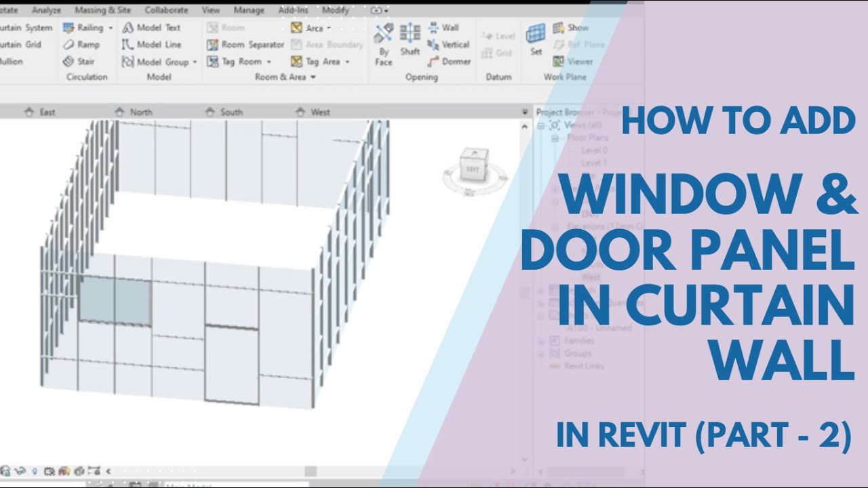Expand the Families tree node
The width and height of the screenshot is (868, 488).
click(x=541, y=341)
